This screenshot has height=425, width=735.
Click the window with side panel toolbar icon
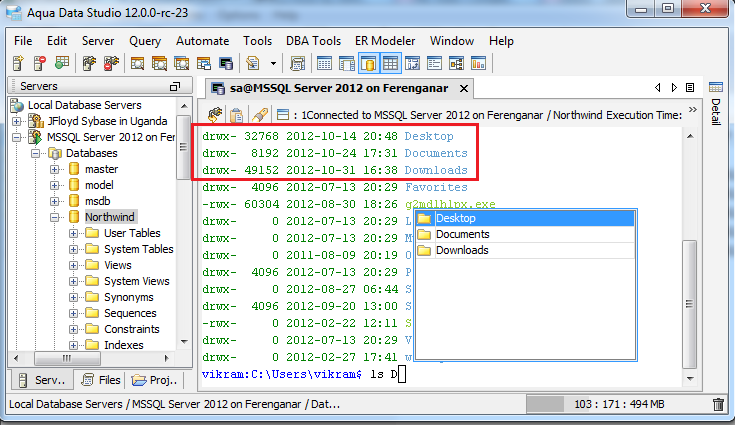(x=346, y=63)
